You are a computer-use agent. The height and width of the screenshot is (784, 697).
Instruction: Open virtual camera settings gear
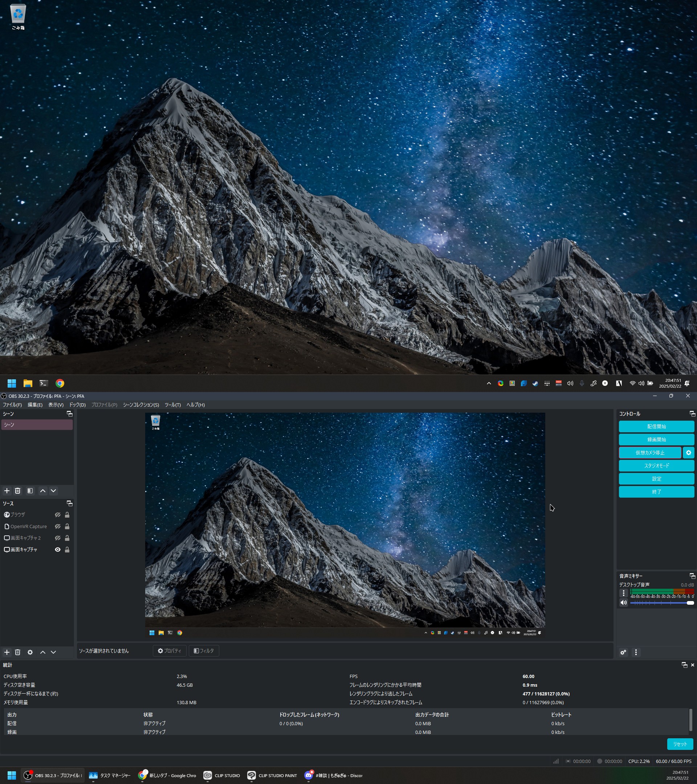pos(688,453)
